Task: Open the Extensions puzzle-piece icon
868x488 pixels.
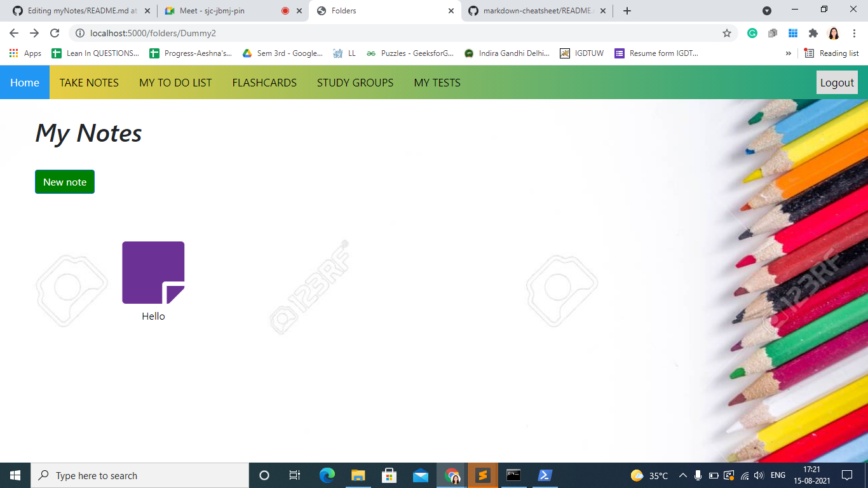Action: pos(812,33)
